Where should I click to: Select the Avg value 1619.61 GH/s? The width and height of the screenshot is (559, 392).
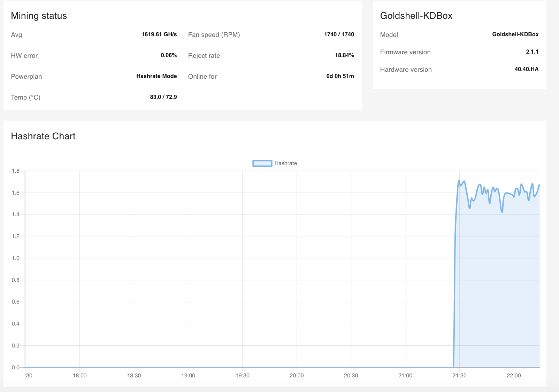point(159,34)
